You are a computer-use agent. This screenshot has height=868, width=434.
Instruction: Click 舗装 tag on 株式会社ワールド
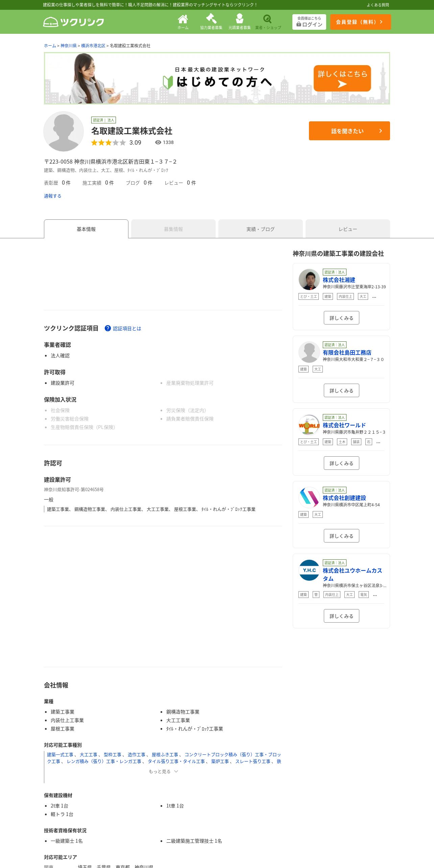(x=356, y=442)
